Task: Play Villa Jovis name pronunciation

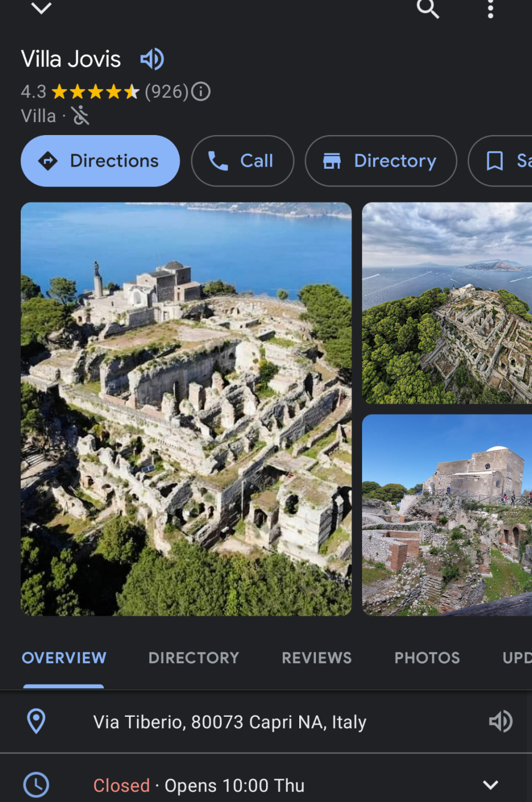Action: click(x=152, y=59)
